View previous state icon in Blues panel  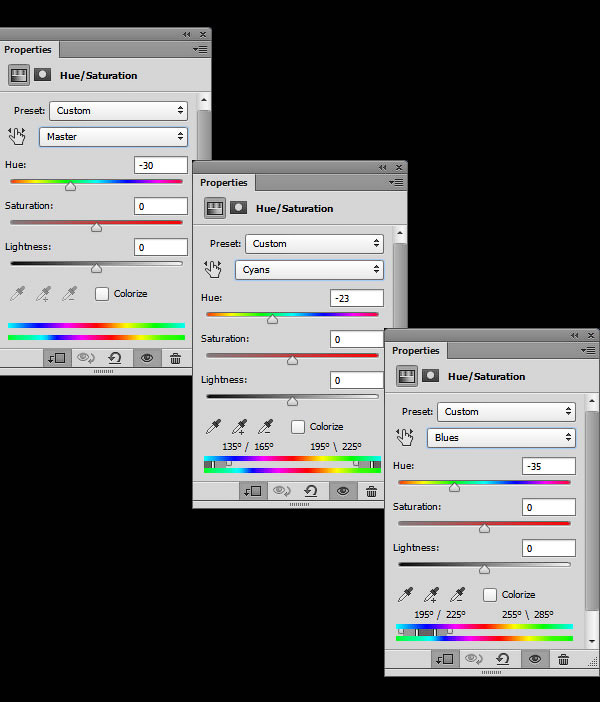pos(474,659)
